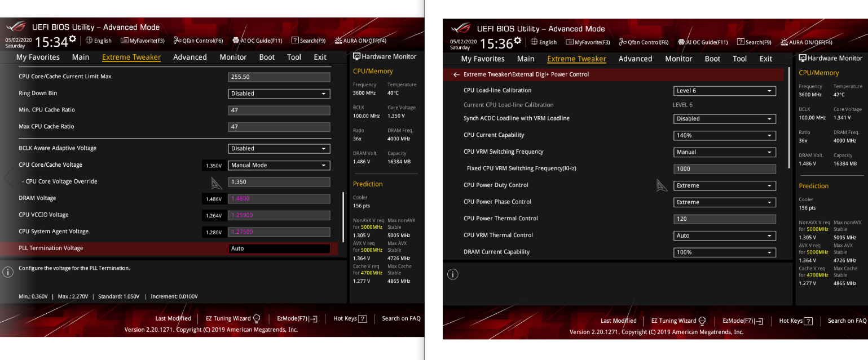The width and height of the screenshot is (868, 360).
Task: Open CPU VRM Switching Frequency dropdown
Action: click(x=725, y=152)
